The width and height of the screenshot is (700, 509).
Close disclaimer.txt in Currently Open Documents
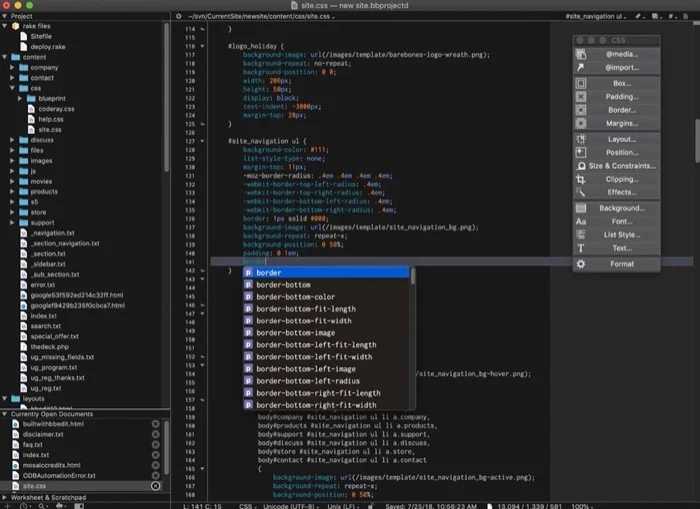pos(155,434)
